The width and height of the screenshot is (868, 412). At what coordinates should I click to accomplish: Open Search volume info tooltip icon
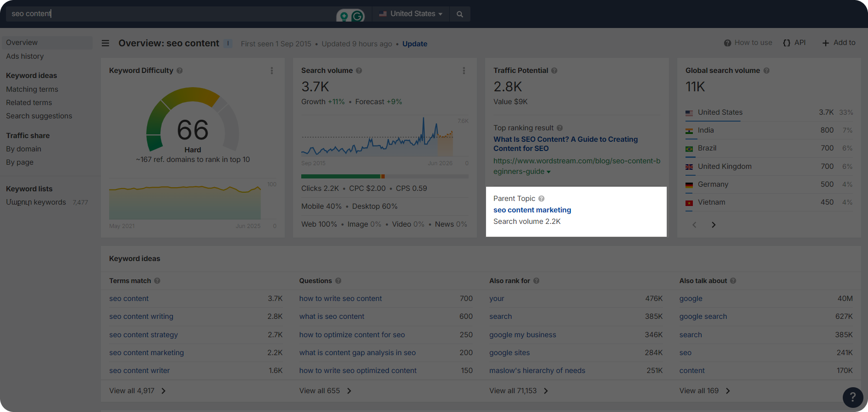[359, 71]
